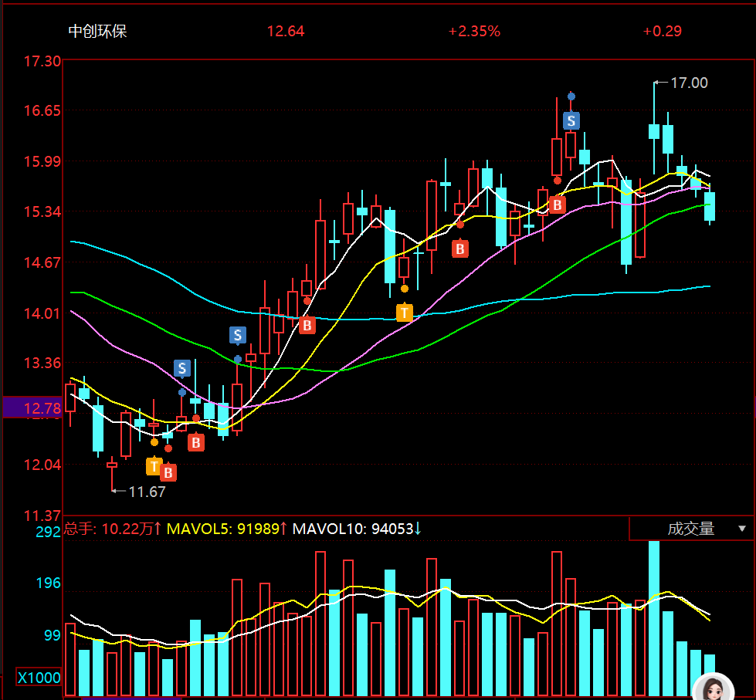756x700 pixels.
Task: Click the 15.99 price axis label
Action: coord(42,161)
